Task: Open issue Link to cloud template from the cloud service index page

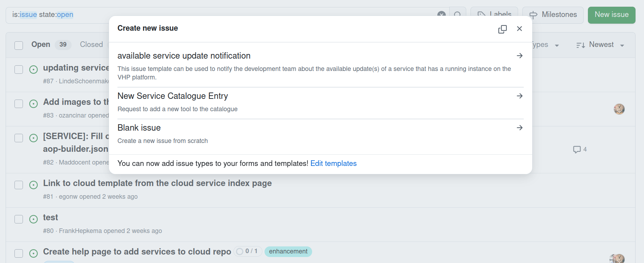Action: click(x=157, y=183)
